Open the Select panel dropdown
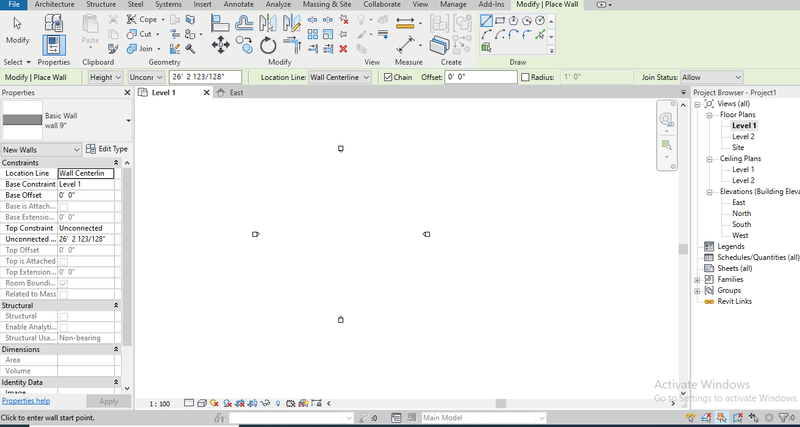This screenshot has height=427, width=800. [17, 62]
